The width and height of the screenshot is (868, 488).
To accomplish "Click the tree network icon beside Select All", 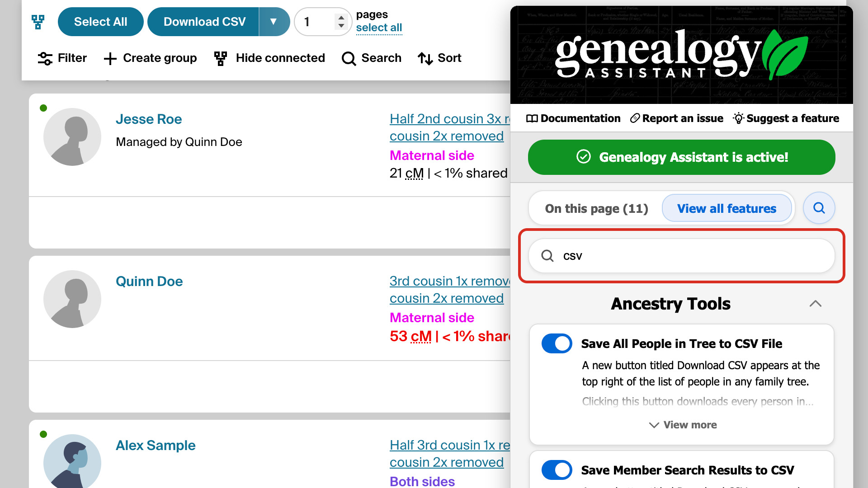I will (x=38, y=22).
